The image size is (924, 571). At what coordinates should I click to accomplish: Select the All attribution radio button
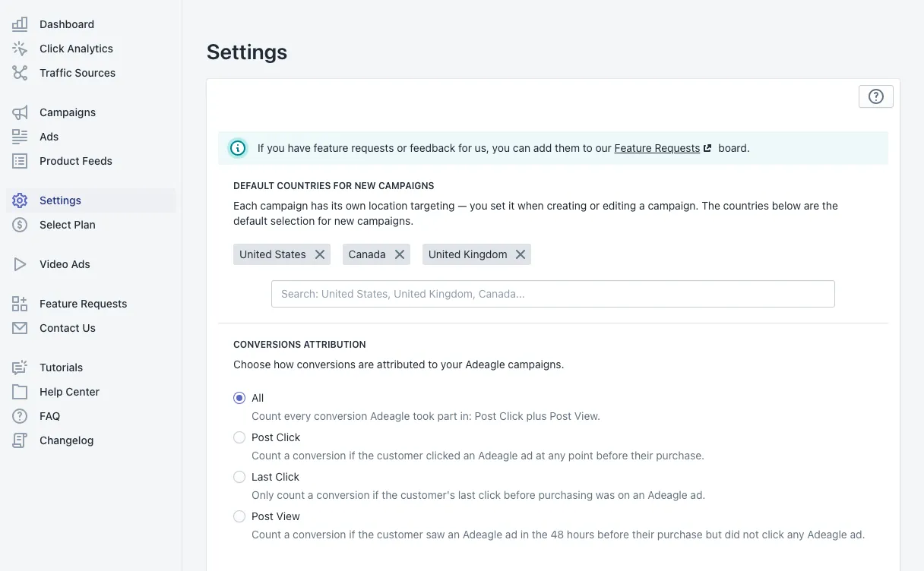tap(239, 398)
